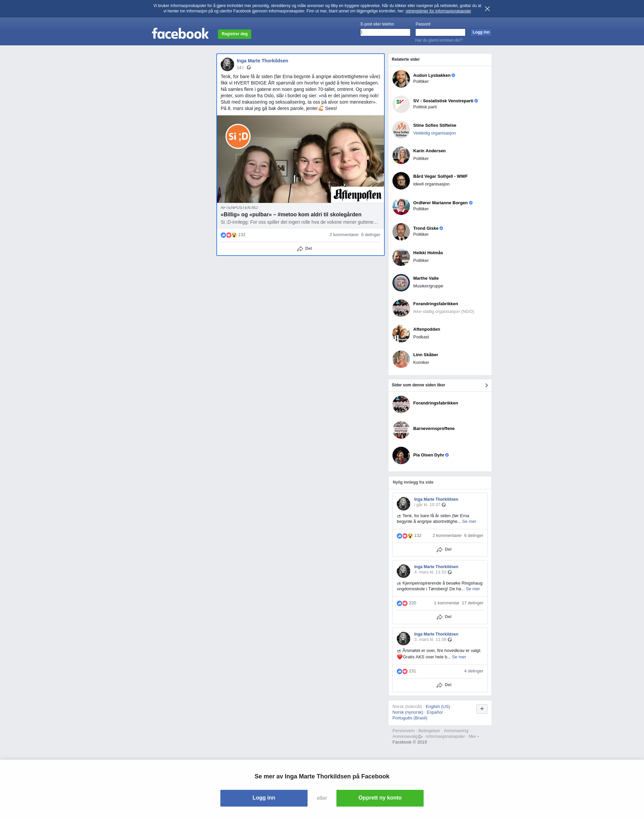Switch language to English (US)
The width and height of the screenshot is (644, 820).
(438, 707)
